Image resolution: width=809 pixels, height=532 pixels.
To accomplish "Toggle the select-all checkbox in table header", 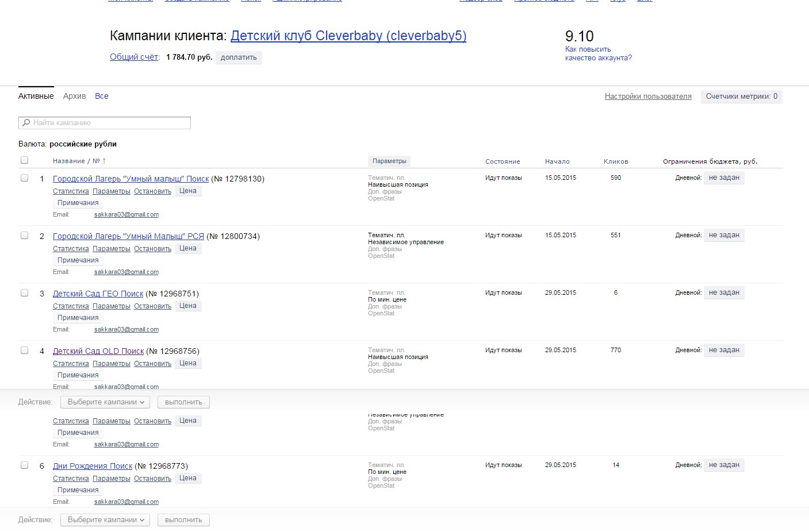I will 24,160.
